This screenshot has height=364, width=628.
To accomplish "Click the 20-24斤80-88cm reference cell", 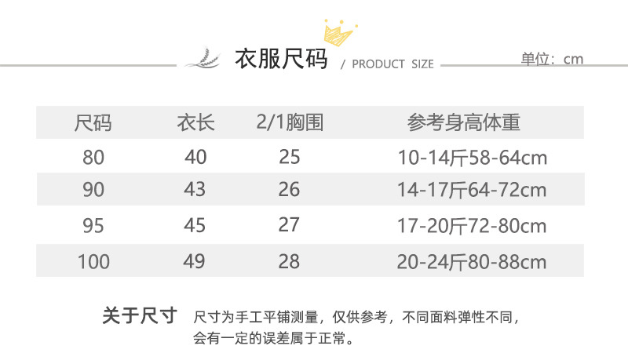I will (472, 261).
